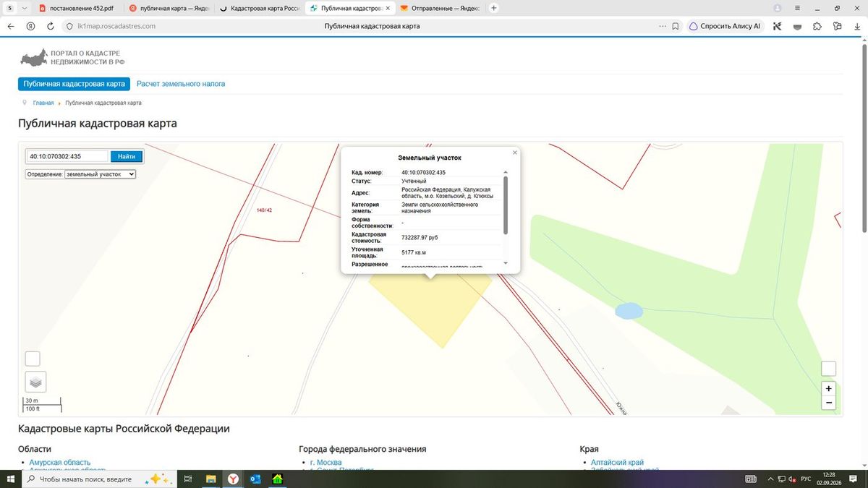
Task: Open Task View on taskbar
Action: (187, 479)
